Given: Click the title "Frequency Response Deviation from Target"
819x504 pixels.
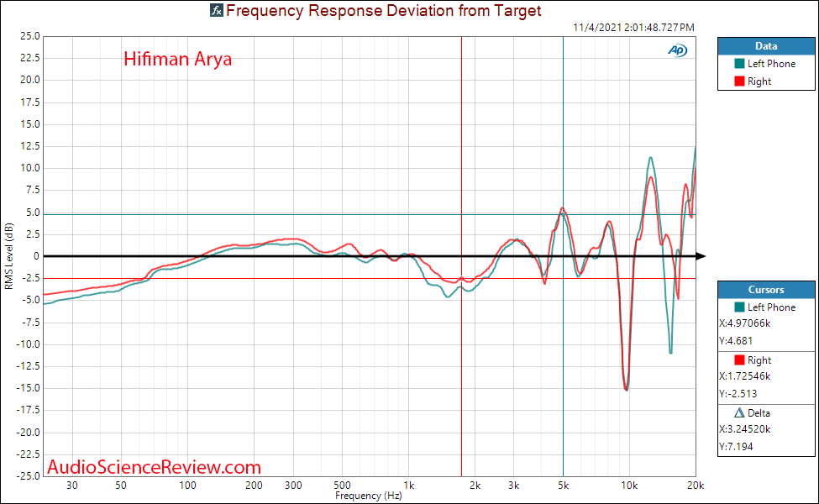Looking at the screenshot, I should point(384,10).
